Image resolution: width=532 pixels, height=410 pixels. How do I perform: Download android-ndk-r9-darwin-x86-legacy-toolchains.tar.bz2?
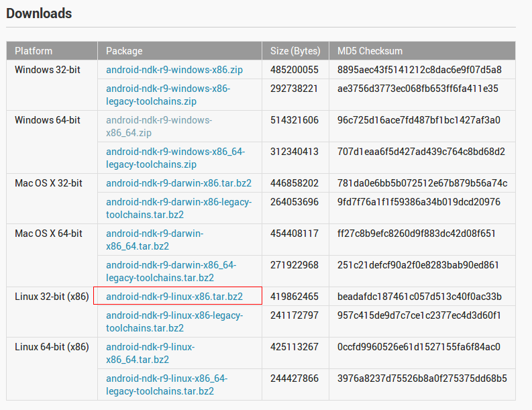pyautogui.click(x=178, y=208)
